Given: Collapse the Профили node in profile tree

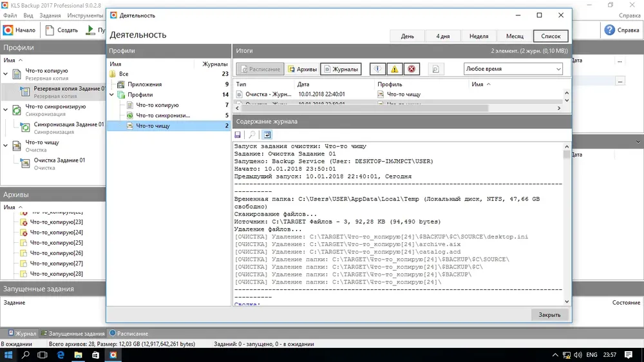Looking at the screenshot, I should [x=111, y=95].
